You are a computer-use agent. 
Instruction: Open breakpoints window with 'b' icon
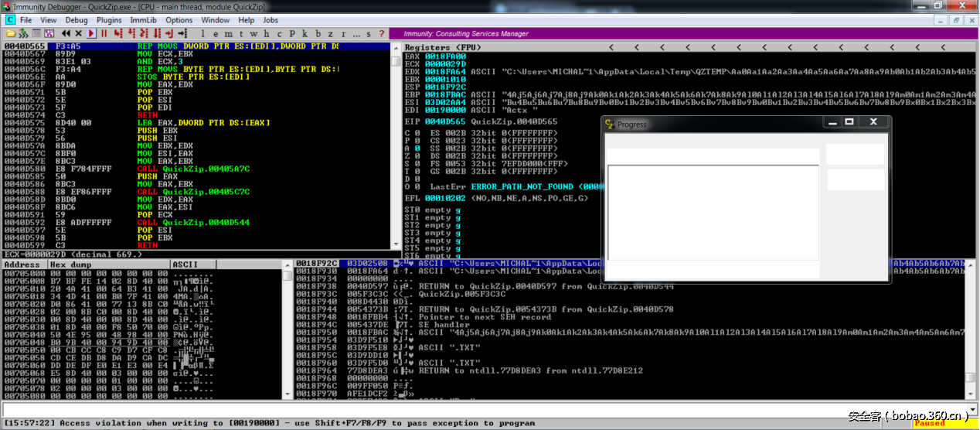(x=318, y=34)
